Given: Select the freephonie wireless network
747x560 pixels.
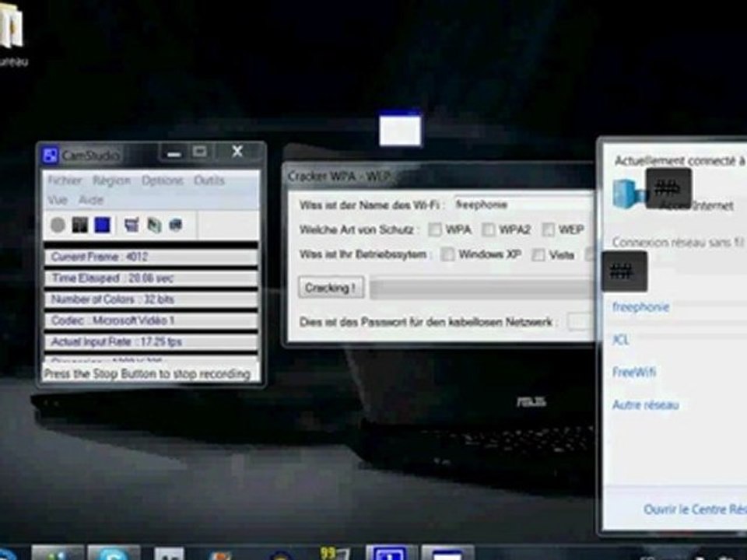Looking at the screenshot, I should point(640,306).
